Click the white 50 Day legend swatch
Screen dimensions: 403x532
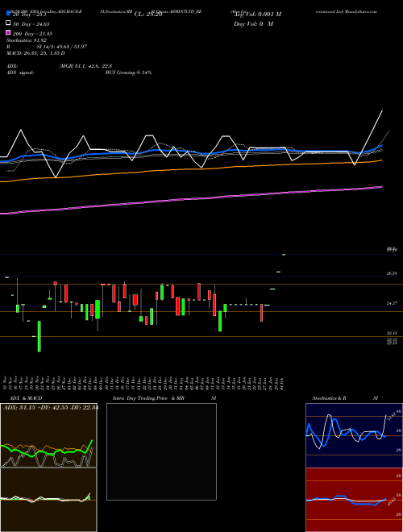(x=9, y=23)
